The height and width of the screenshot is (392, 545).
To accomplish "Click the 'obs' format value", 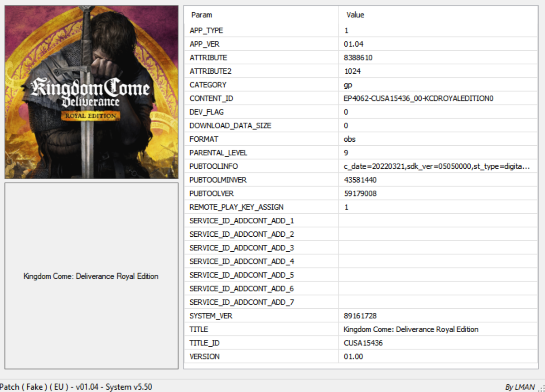I will click(350, 139).
